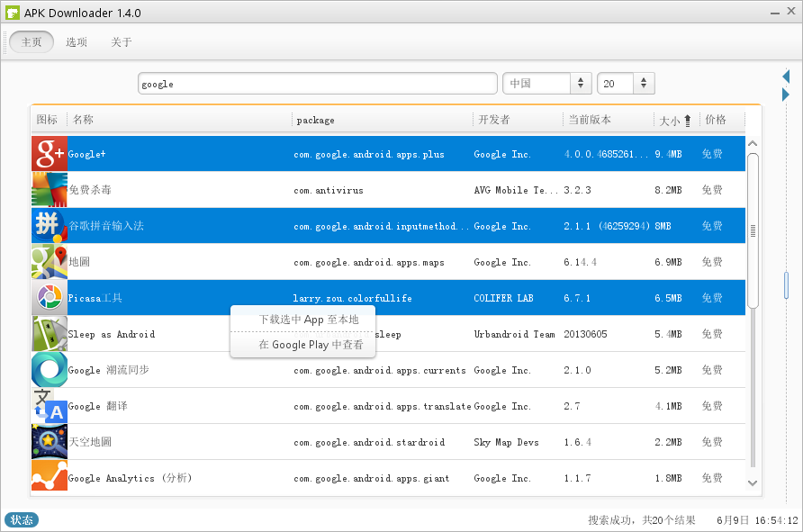This screenshot has height=532, width=803.
Task: Sort by the 开发者 column header
Action: (x=493, y=120)
